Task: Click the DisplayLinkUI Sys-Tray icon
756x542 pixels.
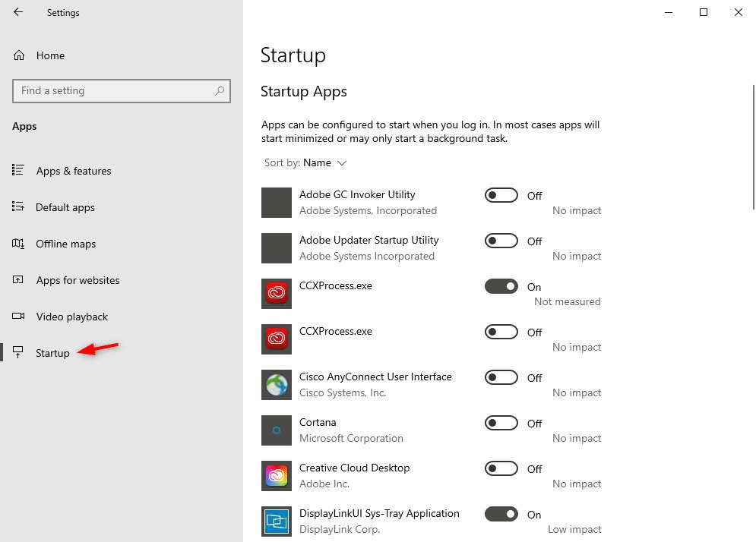Action: click(277, 522)
